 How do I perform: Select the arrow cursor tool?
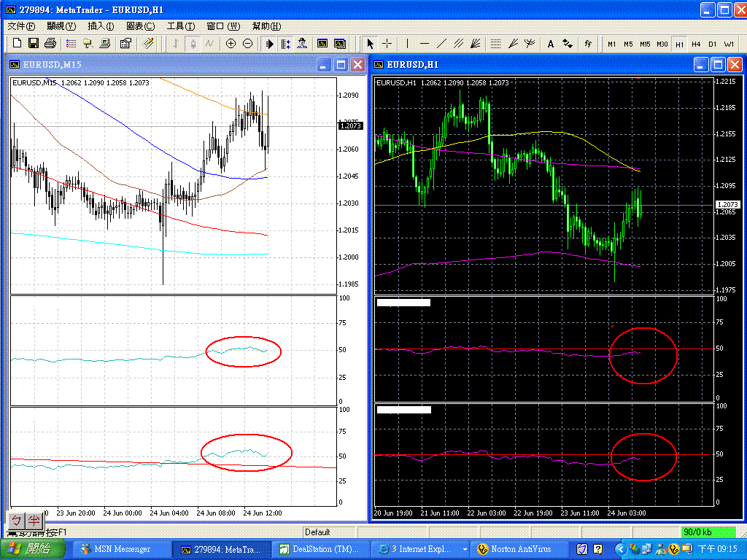pyautogui.click(x=370, y=43)
